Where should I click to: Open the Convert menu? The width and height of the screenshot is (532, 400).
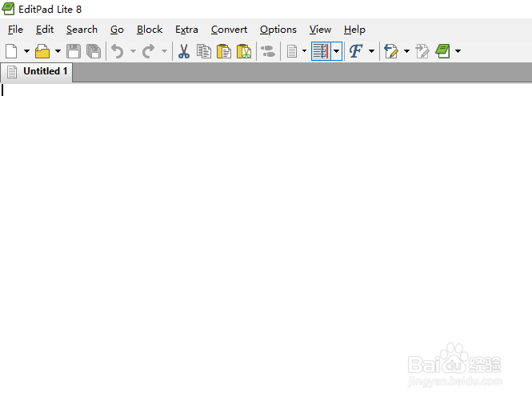[x=229, y=30]
